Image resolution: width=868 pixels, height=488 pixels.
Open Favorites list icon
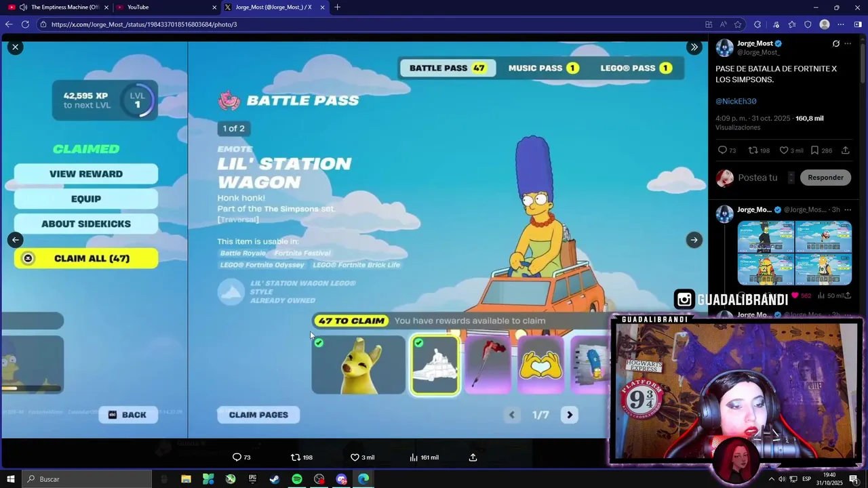coord(792,24)
